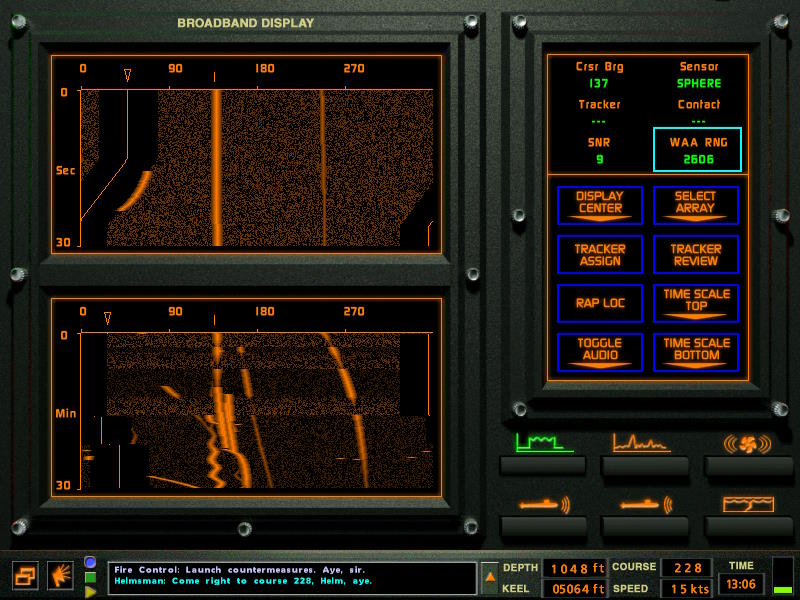The image size is (800, 600).
Task: Cycle the Select Array option
Action: [x=696, y=204]
